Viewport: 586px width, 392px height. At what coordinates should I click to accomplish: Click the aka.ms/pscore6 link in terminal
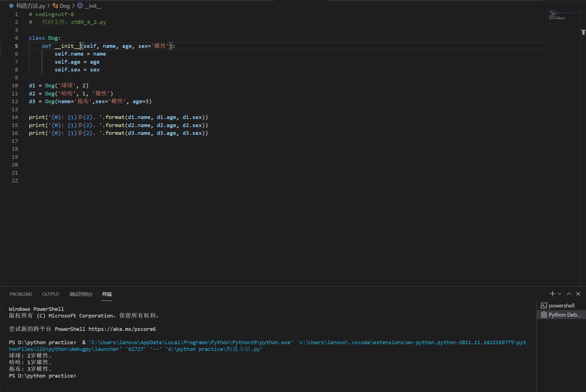pyautogui.click(x=122, y=329)
